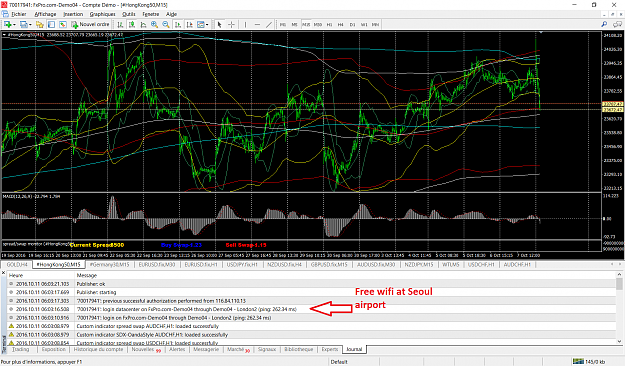Select the horizontal line drawing tool
This screenshot has height=366, width=625.
pos(257,25)
